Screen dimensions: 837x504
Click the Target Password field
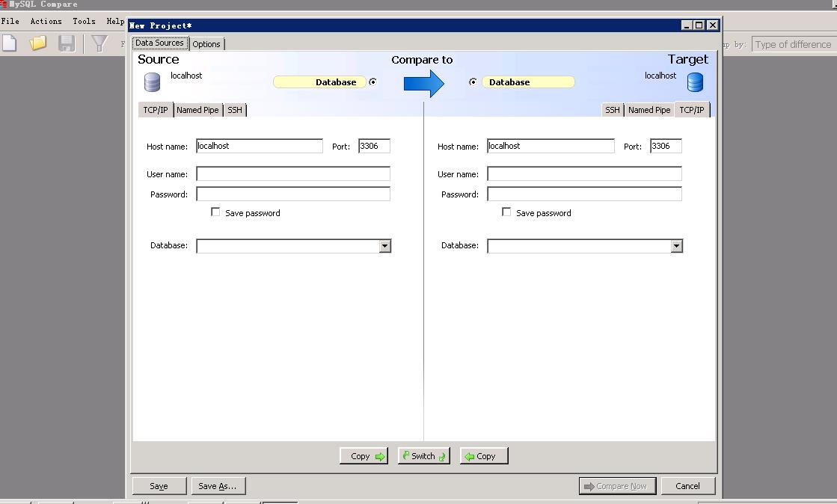(x=584, y=194)
